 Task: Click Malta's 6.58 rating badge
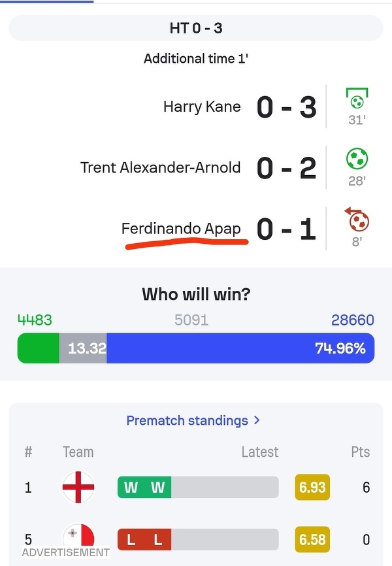[312, 540]
